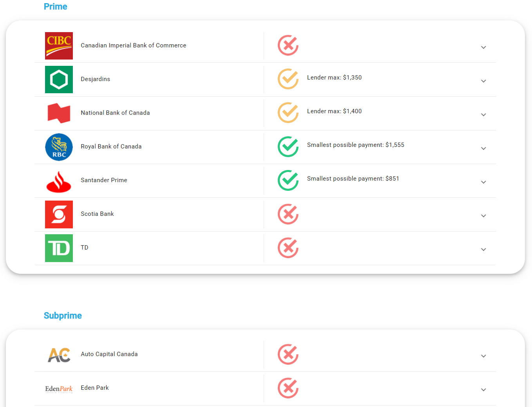532x407 pixels.
Task: Click the Eden Park logo
Action: (59, 389)
